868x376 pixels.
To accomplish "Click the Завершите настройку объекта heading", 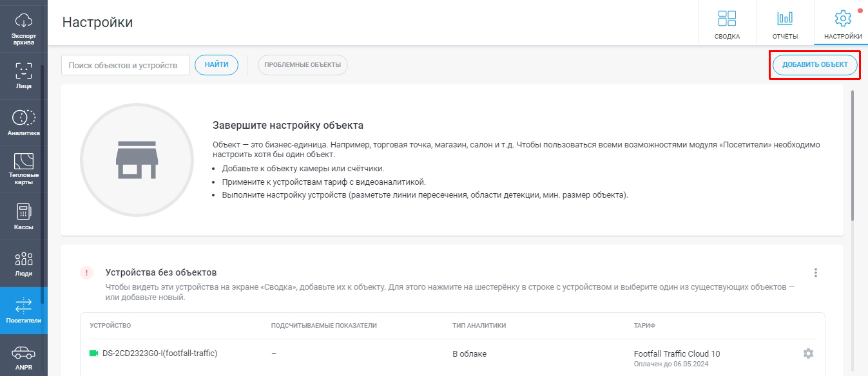I will (x=288, y=125).
